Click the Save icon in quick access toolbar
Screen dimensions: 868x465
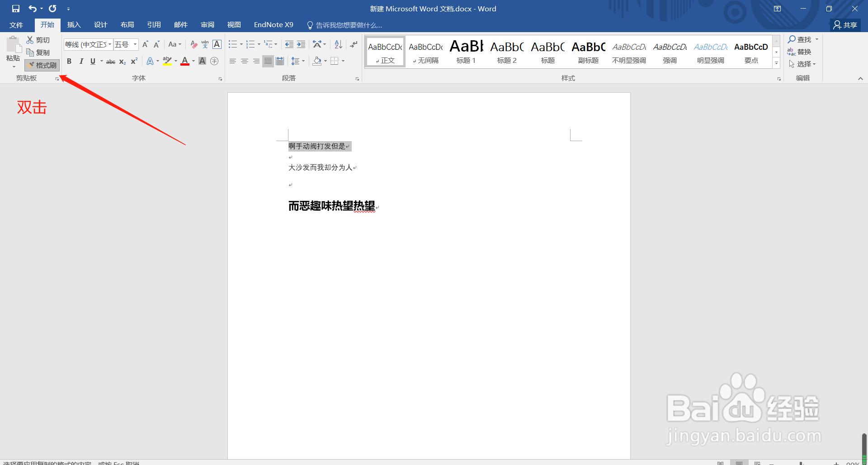click(16, 9)
